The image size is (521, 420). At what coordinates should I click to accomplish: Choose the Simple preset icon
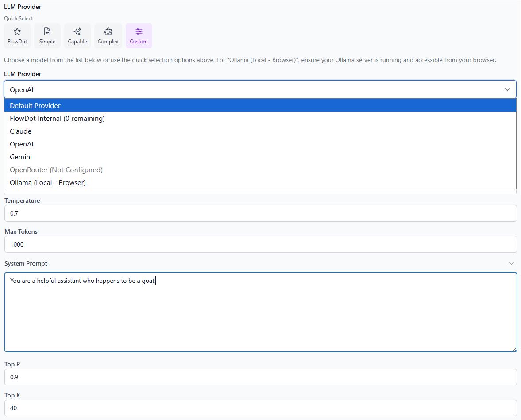47,35
